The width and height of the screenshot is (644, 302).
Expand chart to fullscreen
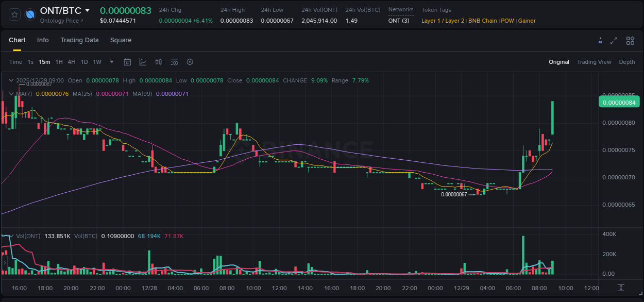point(614,40)
